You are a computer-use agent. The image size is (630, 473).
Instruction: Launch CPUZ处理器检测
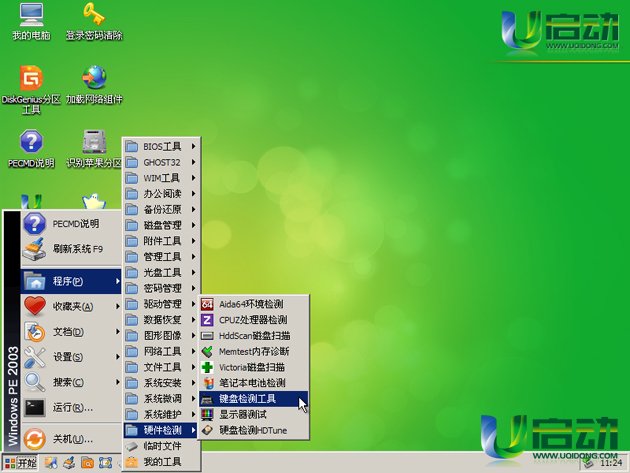[254, 320]
